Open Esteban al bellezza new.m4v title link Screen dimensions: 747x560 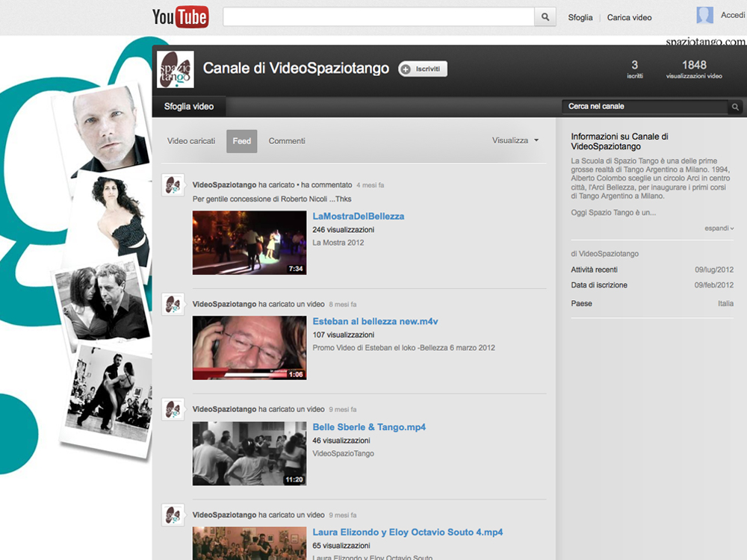tap(375, 321)
